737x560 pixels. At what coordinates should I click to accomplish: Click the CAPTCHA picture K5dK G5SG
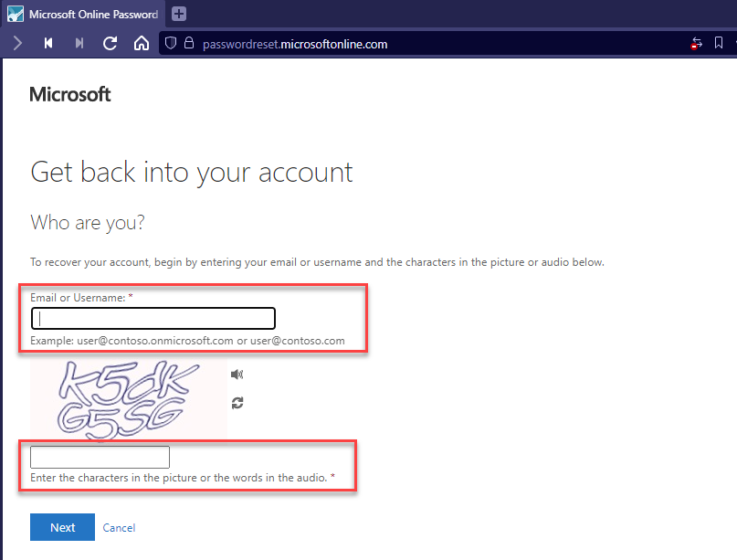click(129, 399)
